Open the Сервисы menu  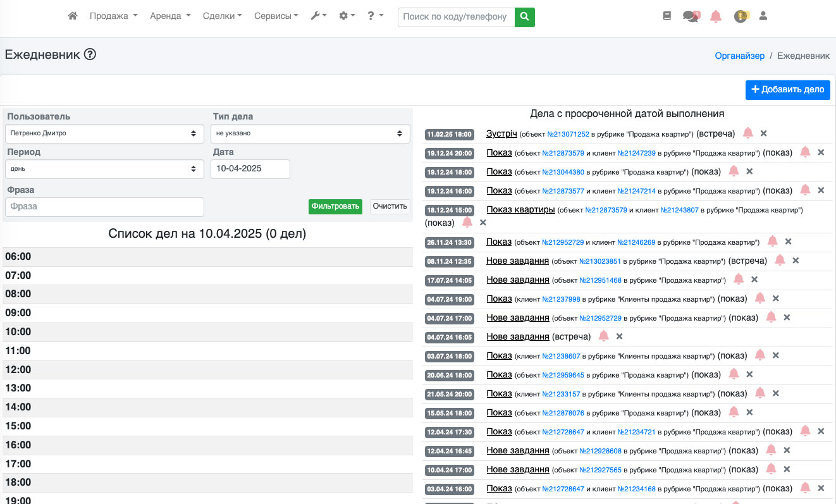pos(276,16)
